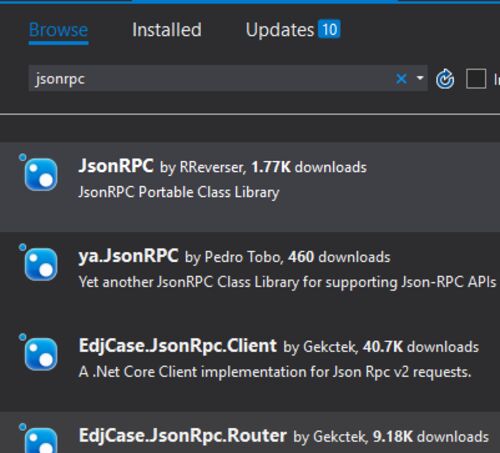Image resolution: width=500 pixels, height=453 pixels.
Task: Refresh the package list
Action: pos(445,79)
